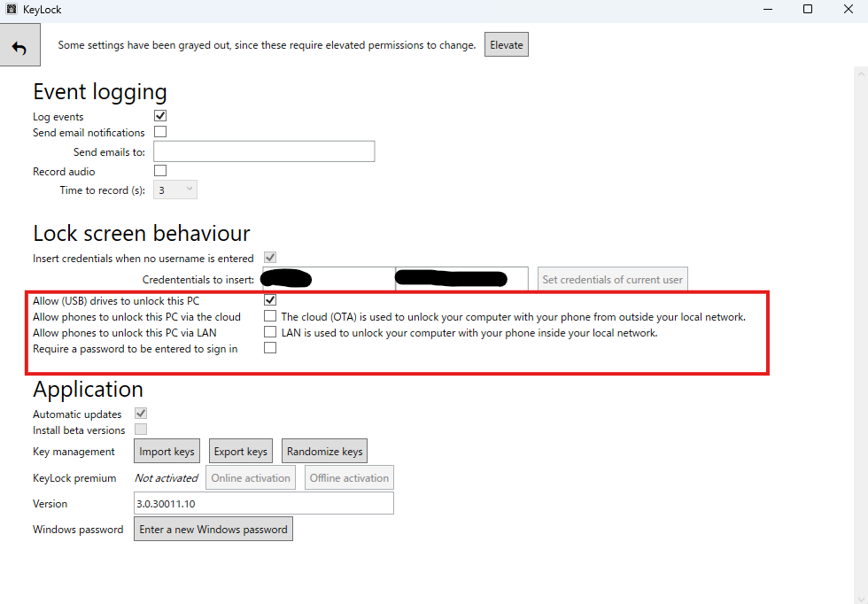The width and height of the screenshot is (868, 604).
Task: Maximize the KeyLock window
Action: click(x=808, y=9)
